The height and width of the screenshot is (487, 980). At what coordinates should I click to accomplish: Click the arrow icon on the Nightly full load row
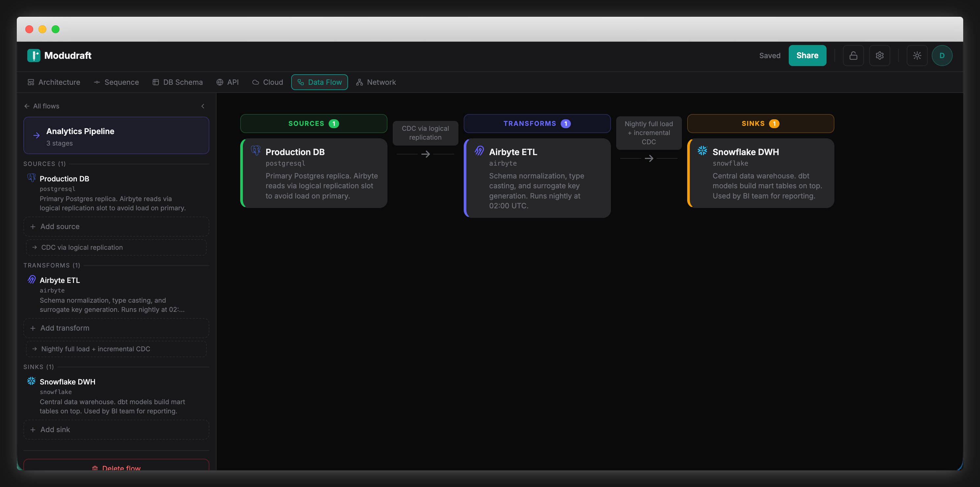pyautogui.click(x=35, y=349)
